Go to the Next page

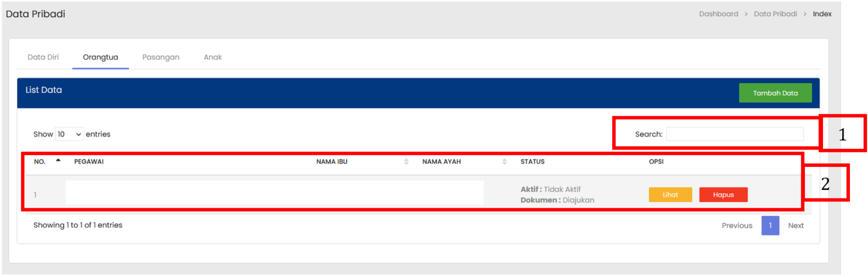(796, 226)
